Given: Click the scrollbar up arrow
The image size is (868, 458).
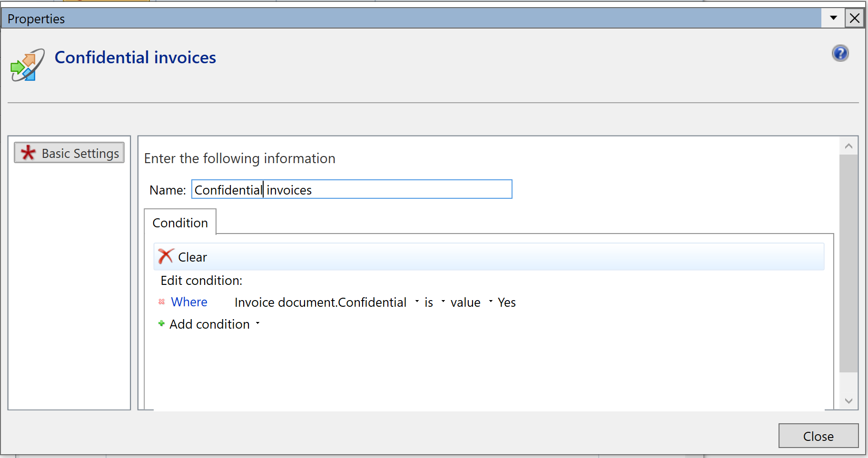Looking at the screenshot, I should tap(848, 146).
